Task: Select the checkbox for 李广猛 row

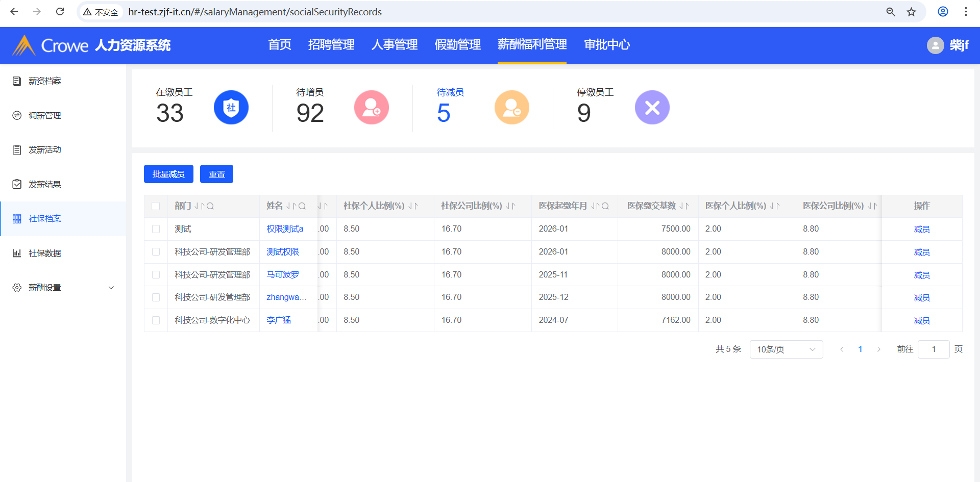Action: [156, 320]
